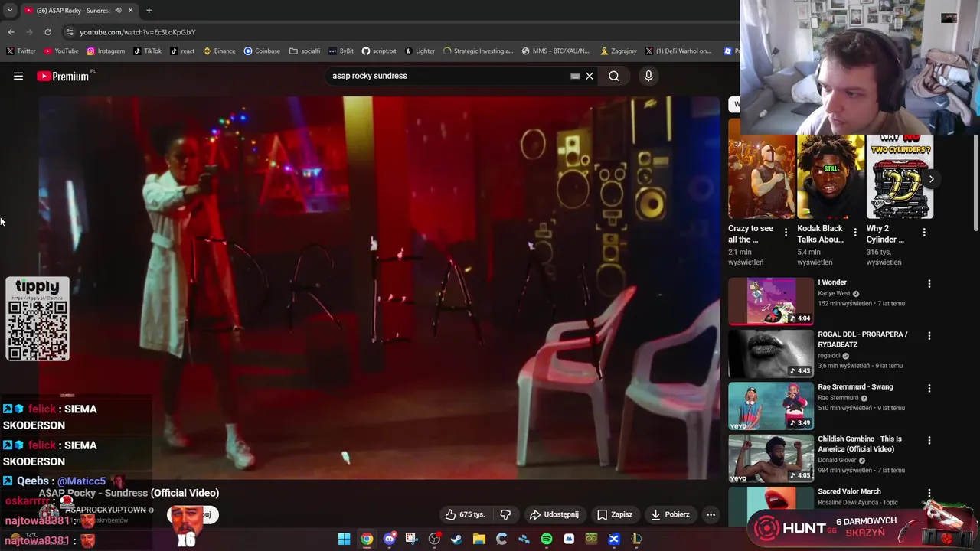The image size is (980, 551).
Task: Open A$APROCKYUPTOWN channel name
Action: pyautogui.click(x=106, y=510)
